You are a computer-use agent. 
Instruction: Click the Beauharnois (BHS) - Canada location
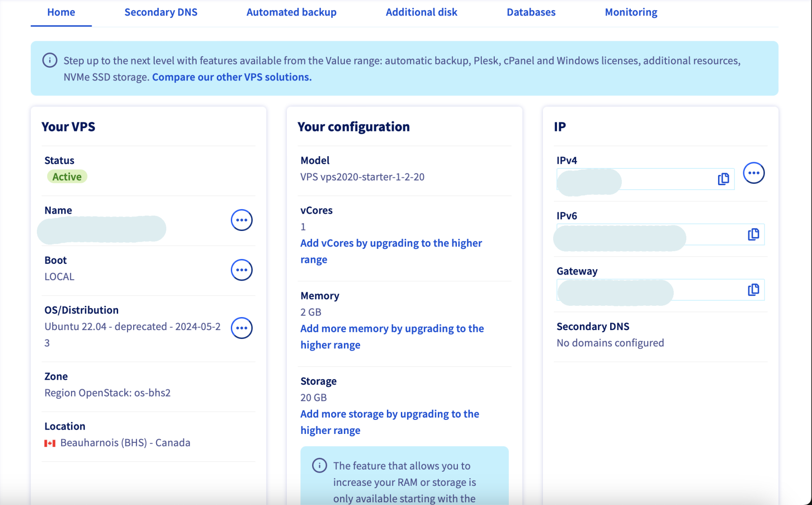pyautogui.click(x=125, y=443)
